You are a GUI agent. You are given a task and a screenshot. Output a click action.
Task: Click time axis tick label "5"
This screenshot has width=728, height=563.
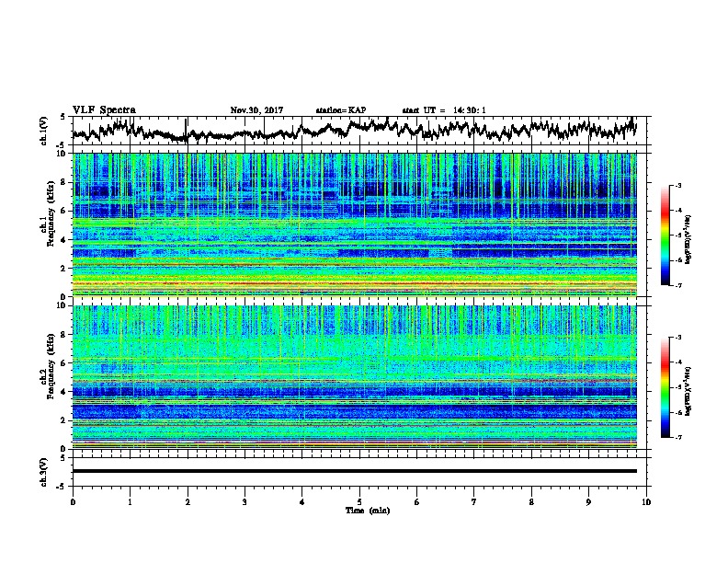[359, 502]
